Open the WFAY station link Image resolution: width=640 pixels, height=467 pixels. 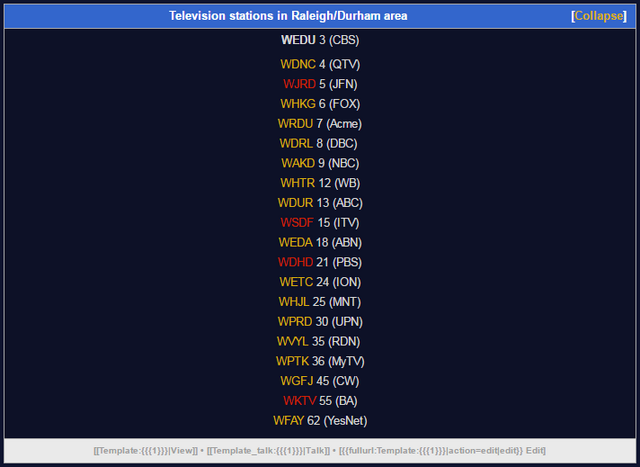click(289, 420)
